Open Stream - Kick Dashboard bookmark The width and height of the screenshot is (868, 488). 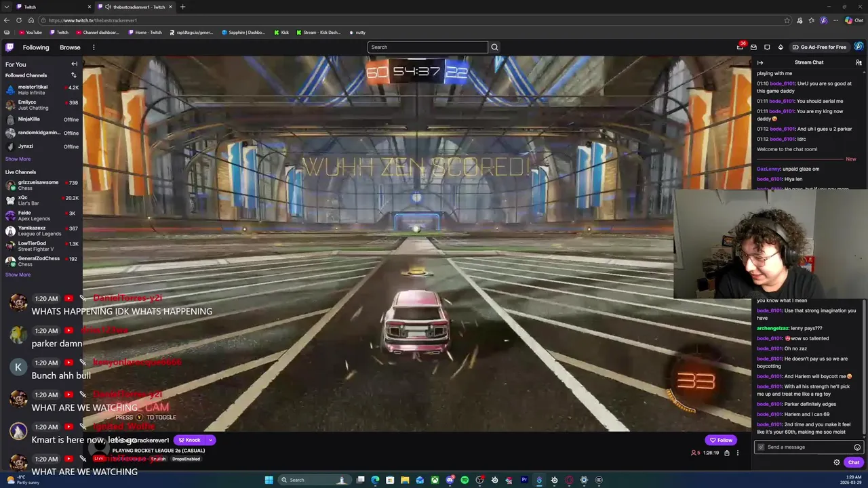point(318,32)
